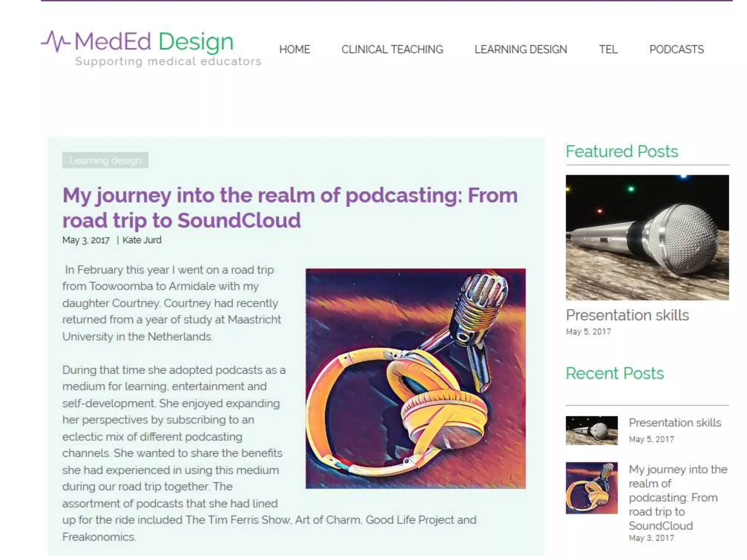The height and width of the screenshot is (560, 747).
Task: Click the MedEd Design site title
Action: [x=154, y=41]
